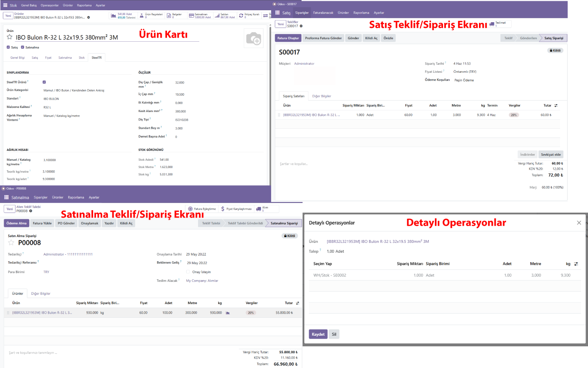Click the gear icon beside product breadcrumb
Viewport: 588px width, 368px height.
coord(89,18)
